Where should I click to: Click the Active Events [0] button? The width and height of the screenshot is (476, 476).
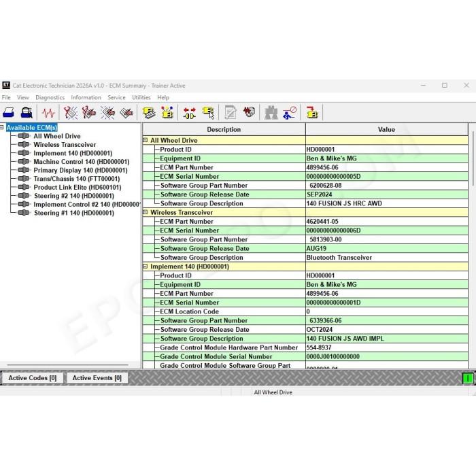click(97, 378)
